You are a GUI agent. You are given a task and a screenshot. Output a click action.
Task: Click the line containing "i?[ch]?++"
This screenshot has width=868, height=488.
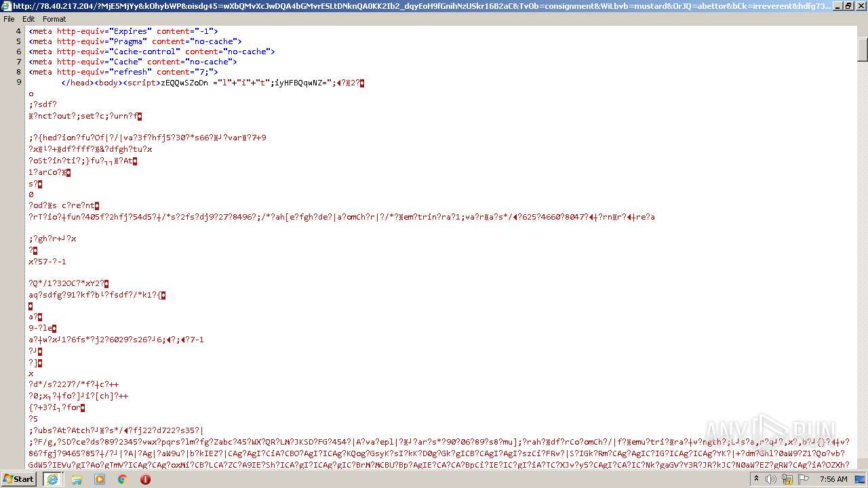79,396
